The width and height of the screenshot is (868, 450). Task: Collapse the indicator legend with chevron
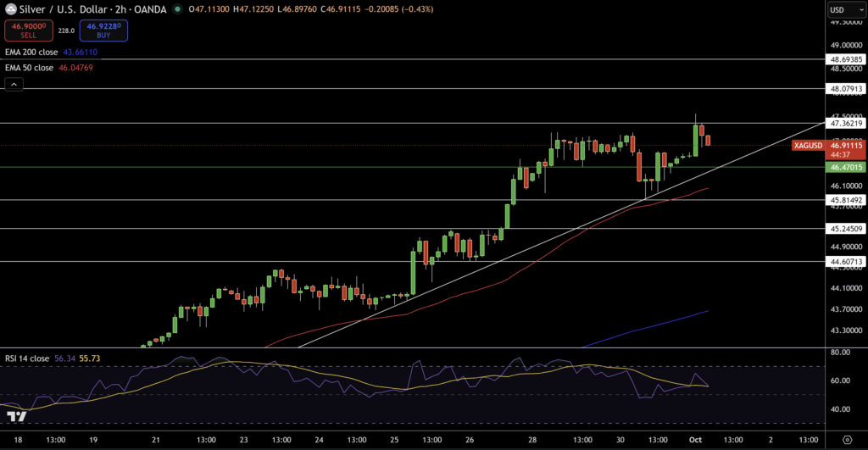14,84
